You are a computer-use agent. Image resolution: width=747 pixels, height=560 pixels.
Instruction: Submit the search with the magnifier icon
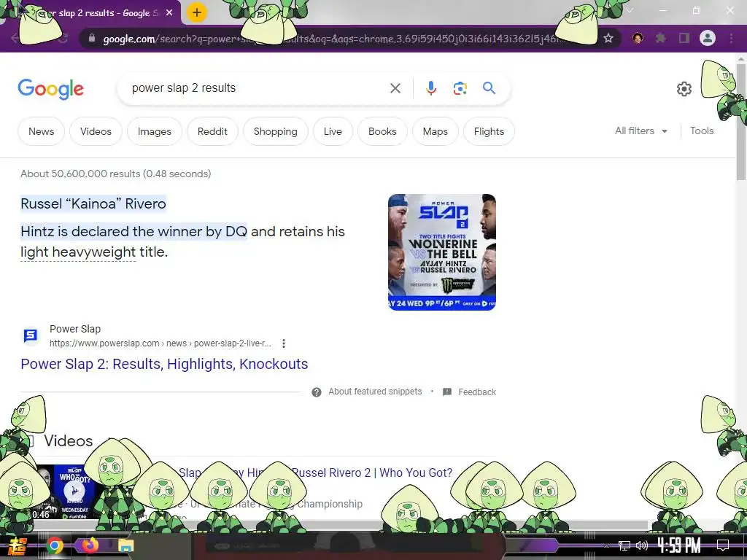pyautogui.click(x=489, y=87)
